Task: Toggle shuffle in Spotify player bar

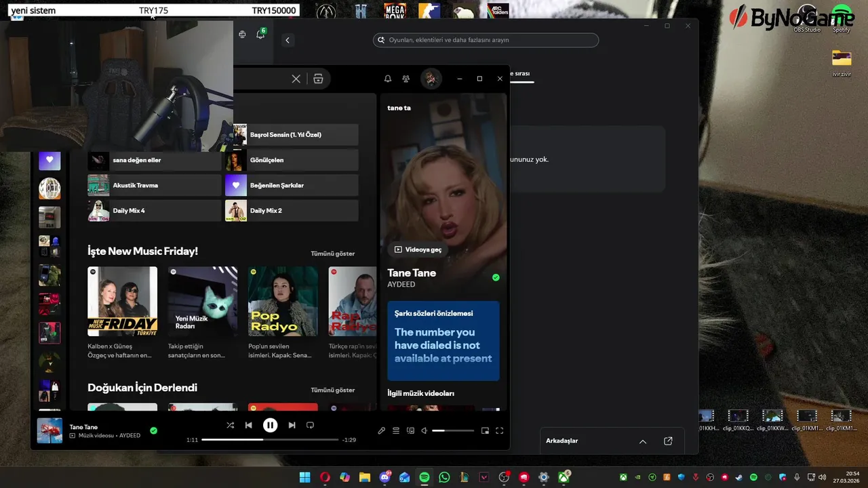Action: (231, 425)
